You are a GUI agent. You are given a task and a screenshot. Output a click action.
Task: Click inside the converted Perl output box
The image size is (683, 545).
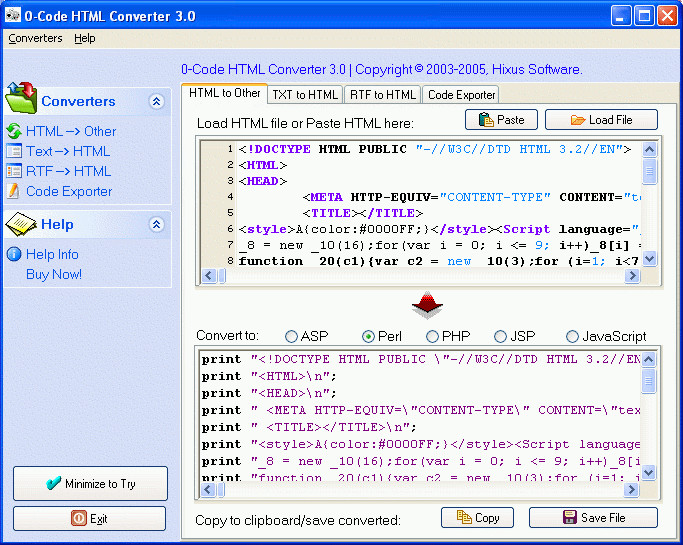pos(420,416)
